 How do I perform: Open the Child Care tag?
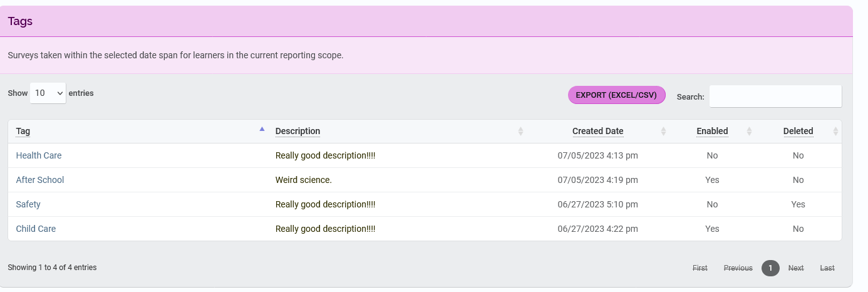(x=36, y=229)
